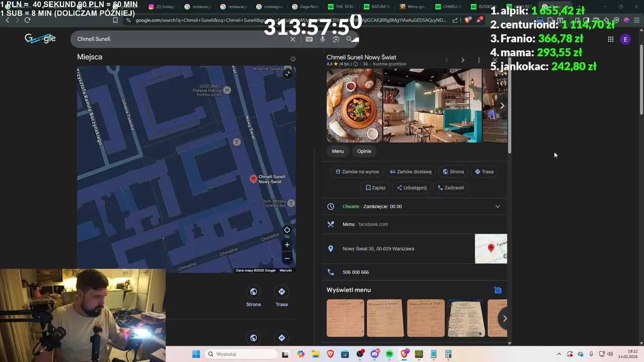The width and height of the screenshot is (644, 362).
Task: Open Discord from the taskbar
Action: [x=374, y=354]
